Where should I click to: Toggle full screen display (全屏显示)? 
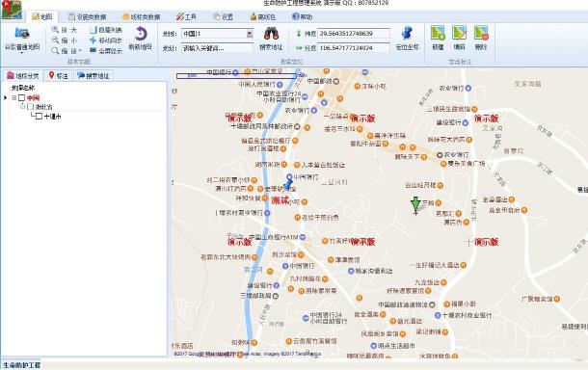pos(106,51)
